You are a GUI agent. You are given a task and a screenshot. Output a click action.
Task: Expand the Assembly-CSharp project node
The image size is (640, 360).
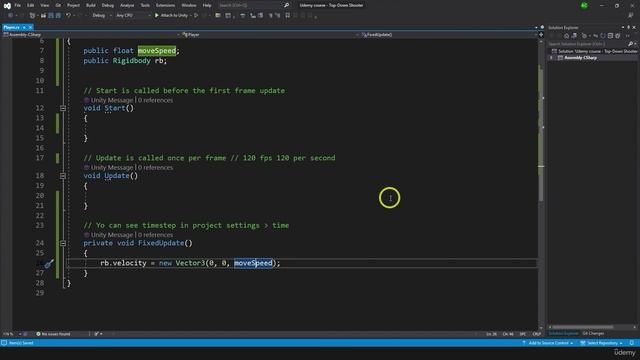(x=551, y=58)
